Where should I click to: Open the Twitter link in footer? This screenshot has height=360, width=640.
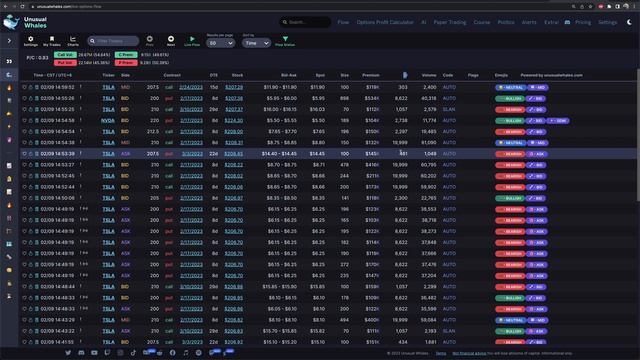(68, 353)
